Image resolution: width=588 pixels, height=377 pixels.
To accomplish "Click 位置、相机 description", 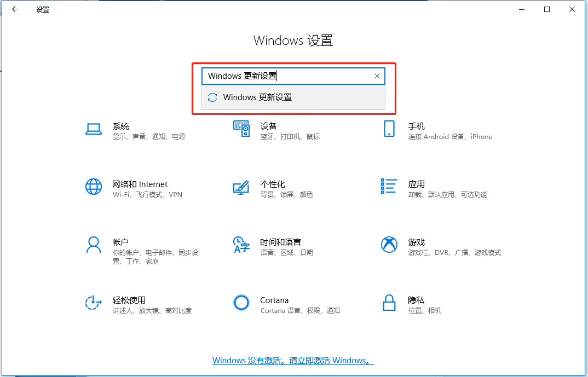I will (x=425, y=311).
